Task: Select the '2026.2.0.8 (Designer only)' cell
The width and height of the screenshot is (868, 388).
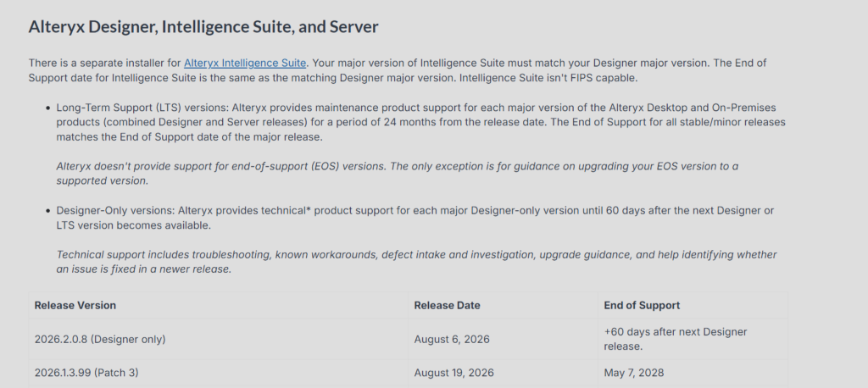Action: 218,340
